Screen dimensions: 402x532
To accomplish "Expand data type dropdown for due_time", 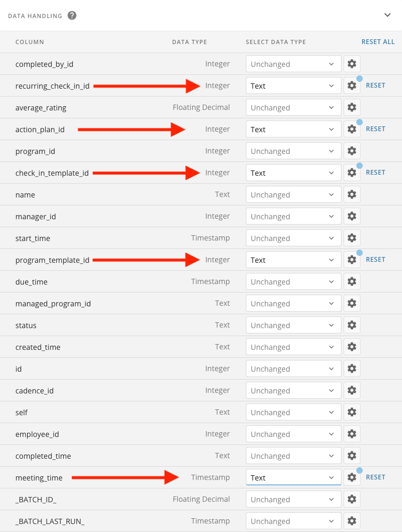I will point(293,282).
